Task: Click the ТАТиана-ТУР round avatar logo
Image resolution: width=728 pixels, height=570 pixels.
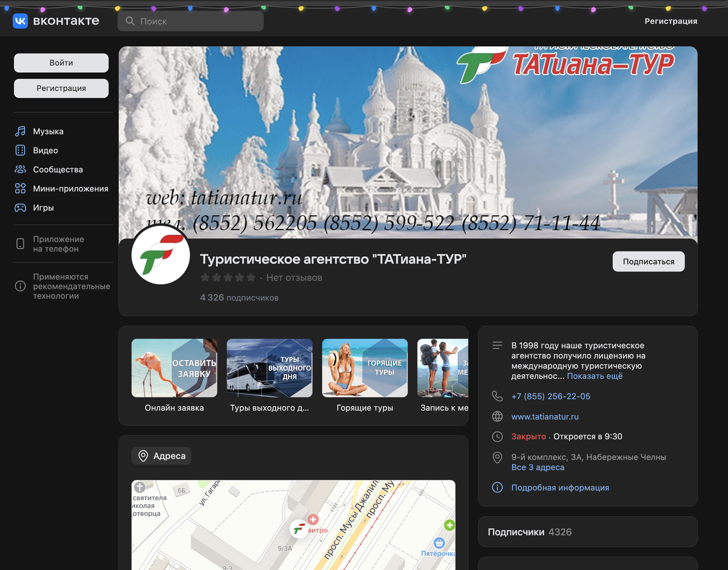Action: click(161, 255)
